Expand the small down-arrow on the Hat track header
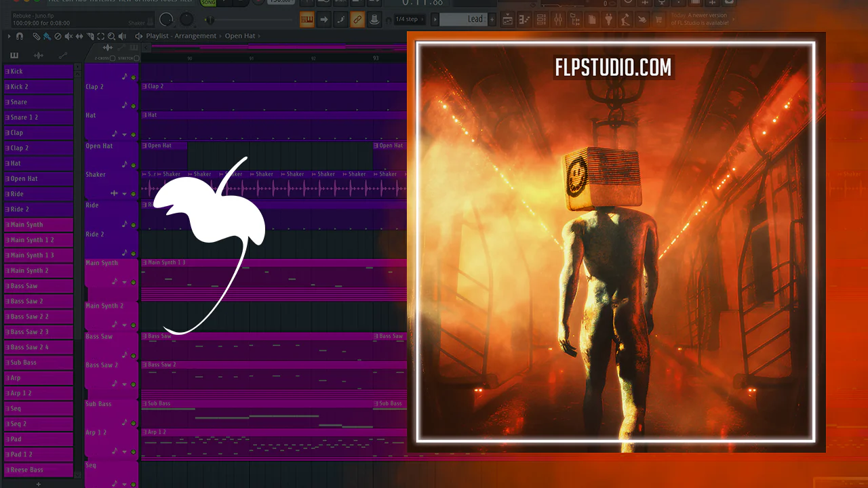Screen dimensions: 868x488 (x=124, y=134)
